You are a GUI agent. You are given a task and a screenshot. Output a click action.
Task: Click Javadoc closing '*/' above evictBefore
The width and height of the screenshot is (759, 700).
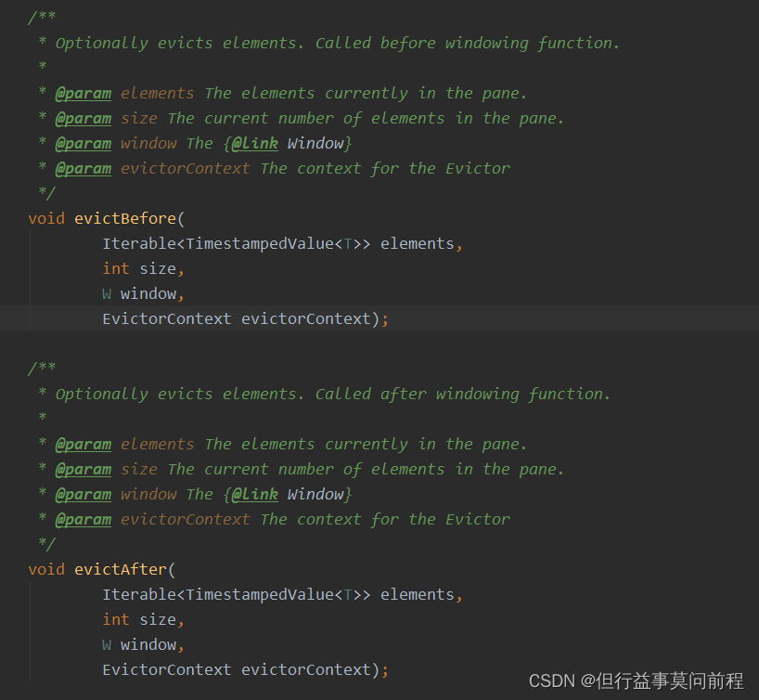(47, 193)
